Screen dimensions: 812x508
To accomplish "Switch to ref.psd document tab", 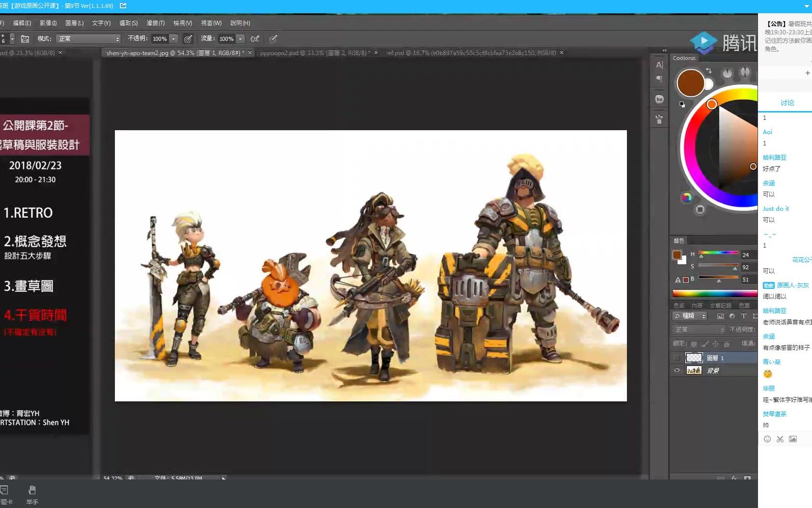I will 471,53.
